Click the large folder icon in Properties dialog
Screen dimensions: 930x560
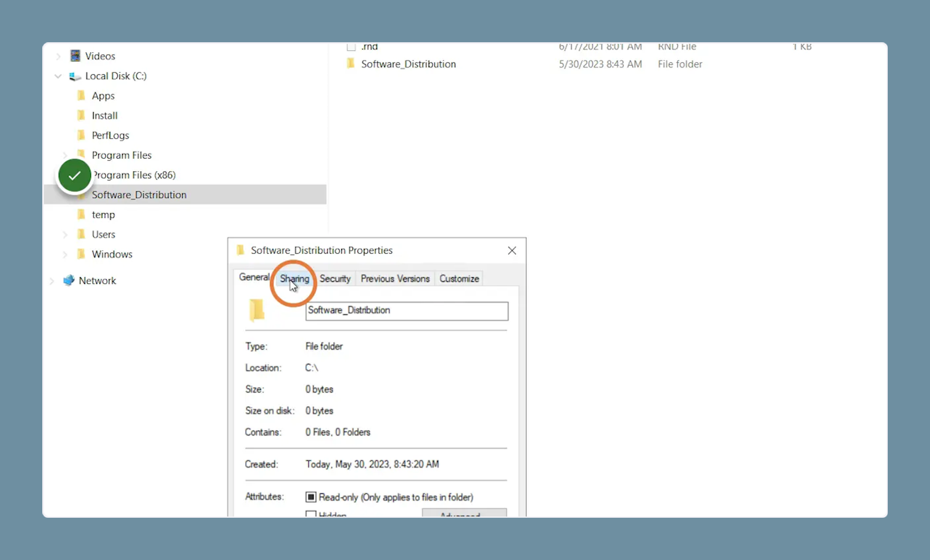[257, 310]
